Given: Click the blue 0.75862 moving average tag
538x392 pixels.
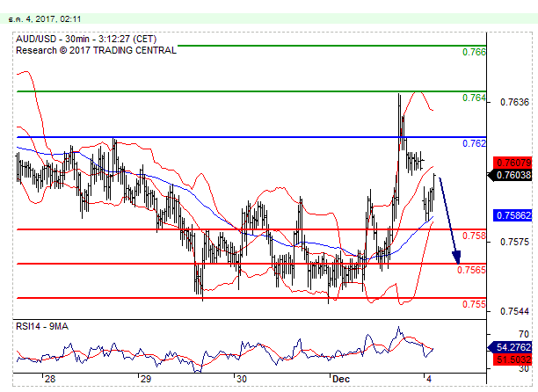Looking at the screenshot, I should (513, 215).
